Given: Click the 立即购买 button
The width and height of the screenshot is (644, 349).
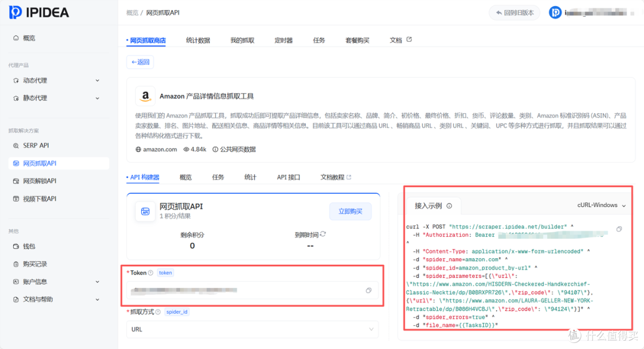Looking at the screenshot, I should click(351, 211).
